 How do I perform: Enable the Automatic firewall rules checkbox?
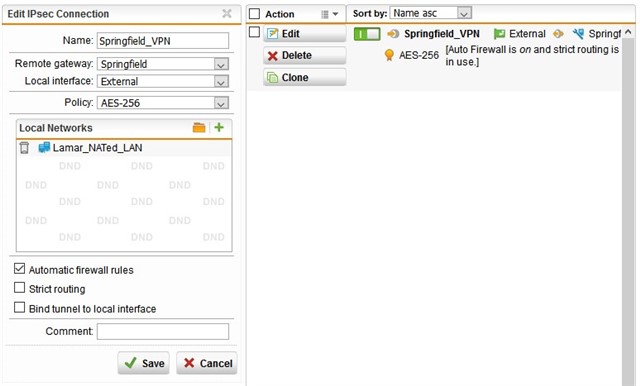point(19,268)
